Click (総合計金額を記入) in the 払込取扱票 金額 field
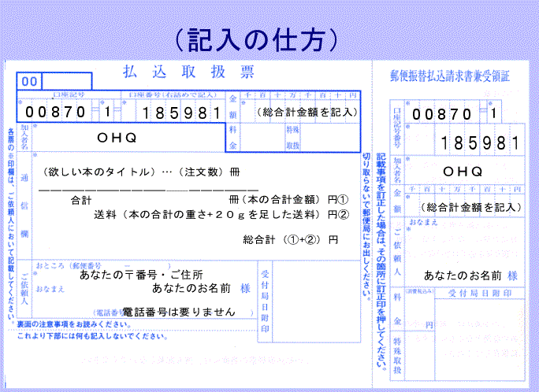Image resolution: width=539 pixels, height=392 pixels. [307, 112]
